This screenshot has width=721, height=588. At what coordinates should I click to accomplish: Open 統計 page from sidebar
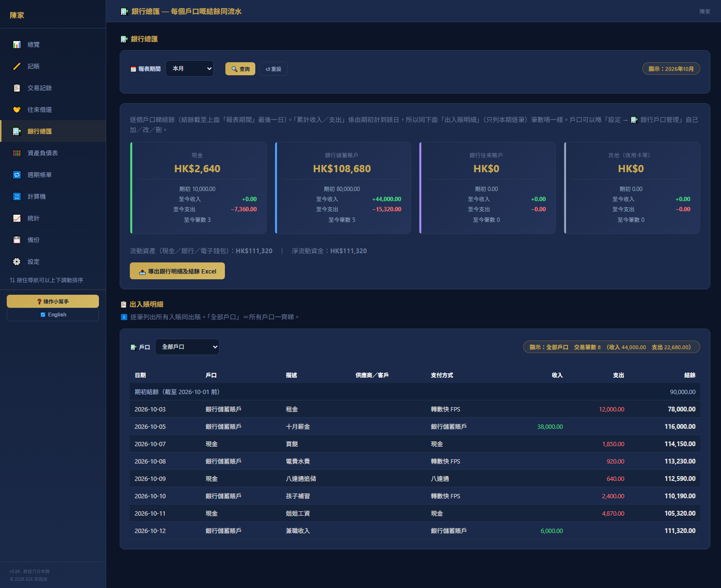point(53,218)
